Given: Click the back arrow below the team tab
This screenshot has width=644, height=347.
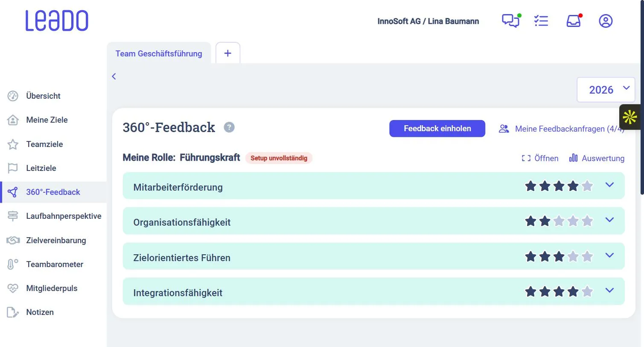Looking at the screenshot, I should coord(114,76).
